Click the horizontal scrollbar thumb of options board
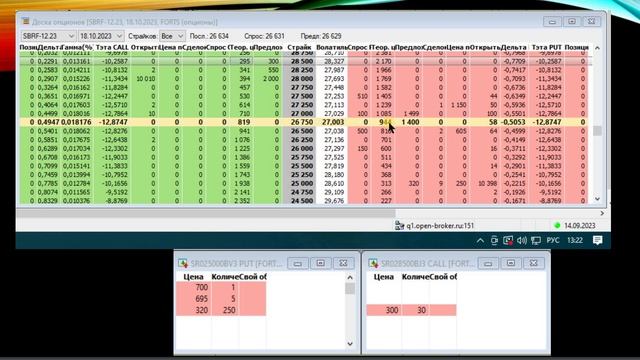Viewport: 640px width, 360px height. (206, 213)
